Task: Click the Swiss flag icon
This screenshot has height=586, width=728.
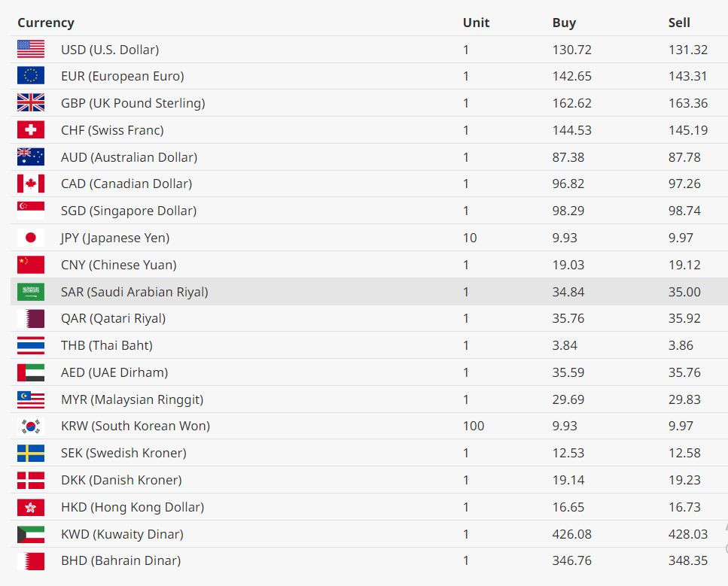Action: point(31,129)
